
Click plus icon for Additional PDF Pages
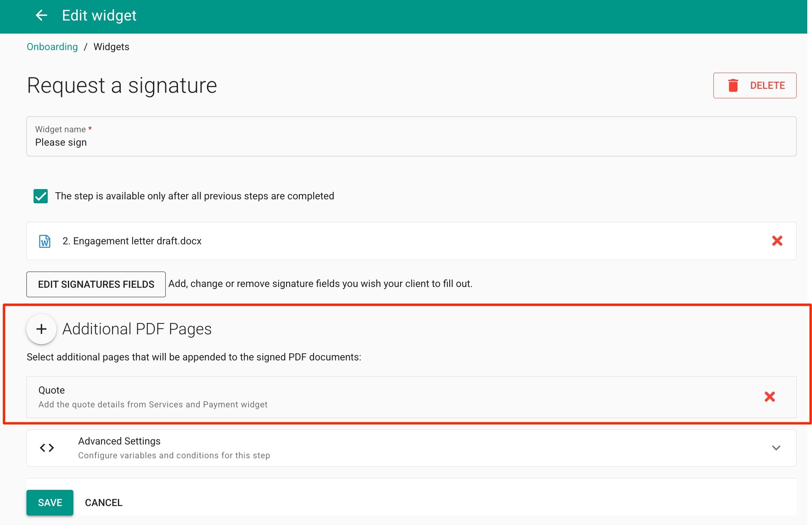click(41, 329)
